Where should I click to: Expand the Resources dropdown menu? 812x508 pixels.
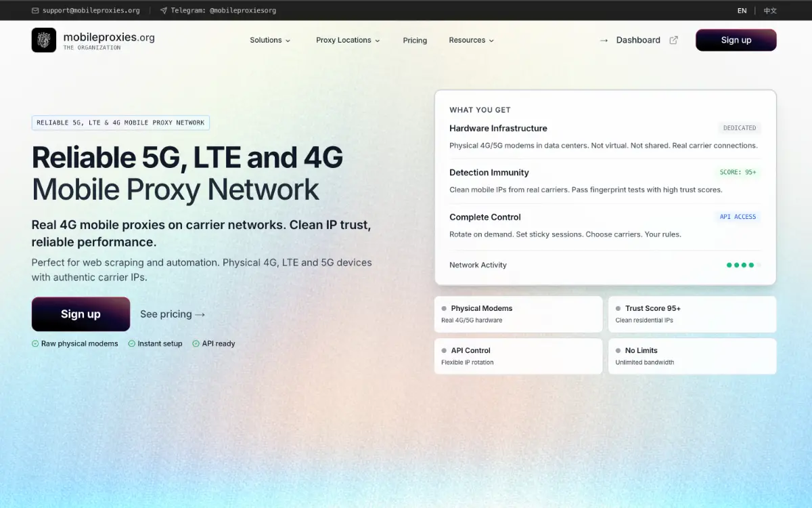[x=471, y=40]
